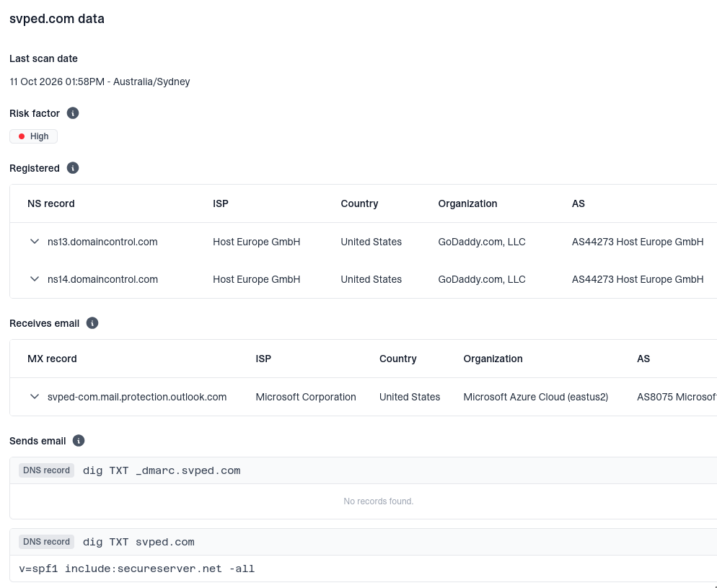This screenshot has width=717, height=588.
Task: Click Host Europe GmbH ISP in ns13 row
Action: (257, 242)
